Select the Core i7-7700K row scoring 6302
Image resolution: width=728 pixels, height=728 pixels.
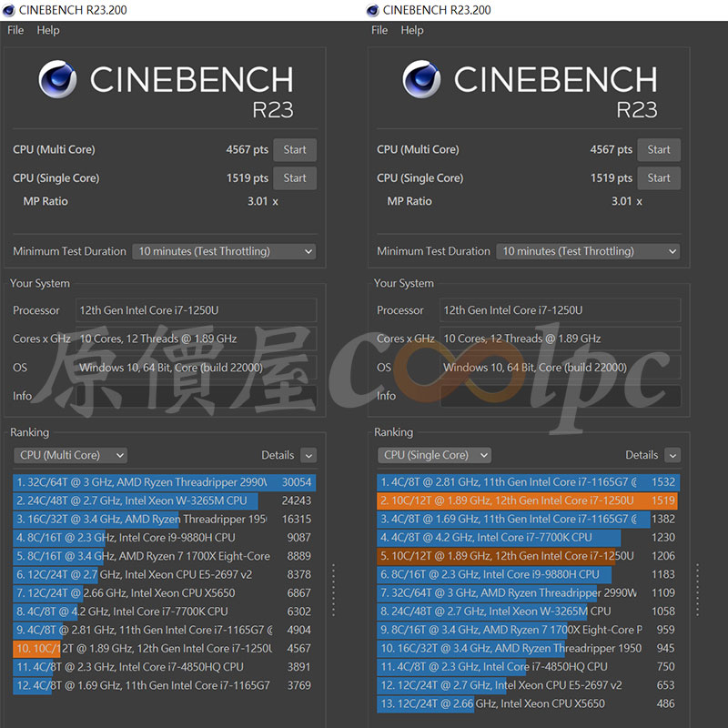(165, 612)
